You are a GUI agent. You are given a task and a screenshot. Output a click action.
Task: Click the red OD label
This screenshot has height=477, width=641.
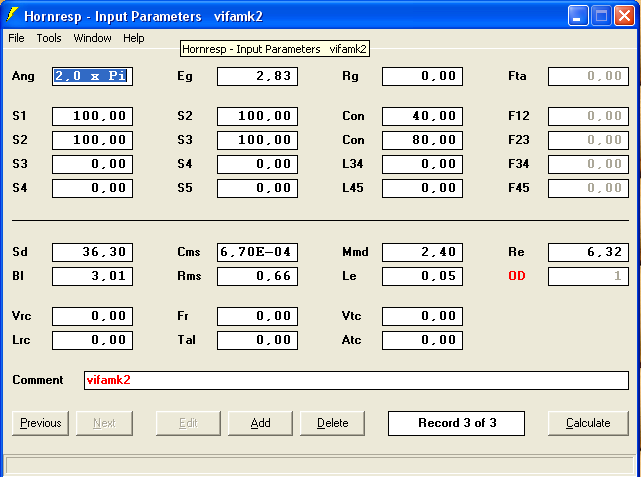pyautogui.click(x=517, y=276)
